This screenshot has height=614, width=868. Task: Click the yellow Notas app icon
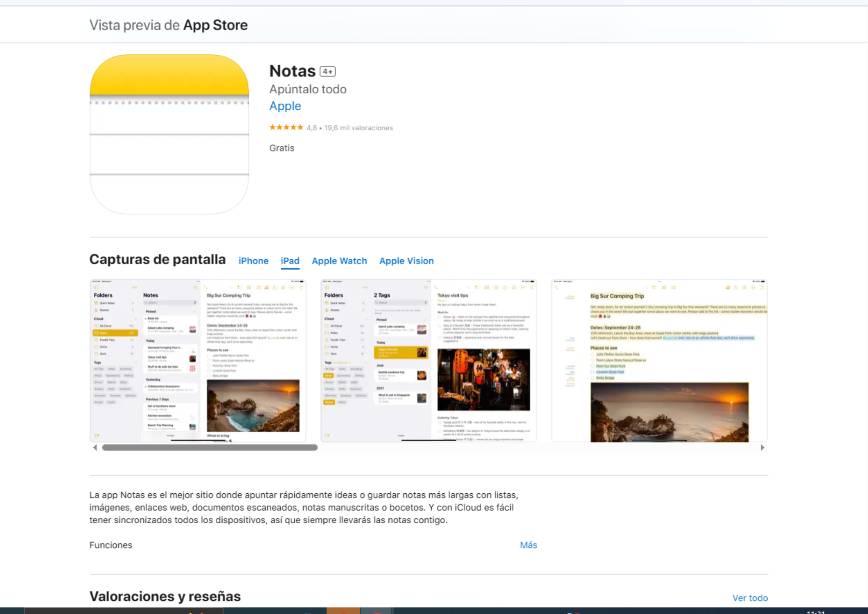coord(169,134)
